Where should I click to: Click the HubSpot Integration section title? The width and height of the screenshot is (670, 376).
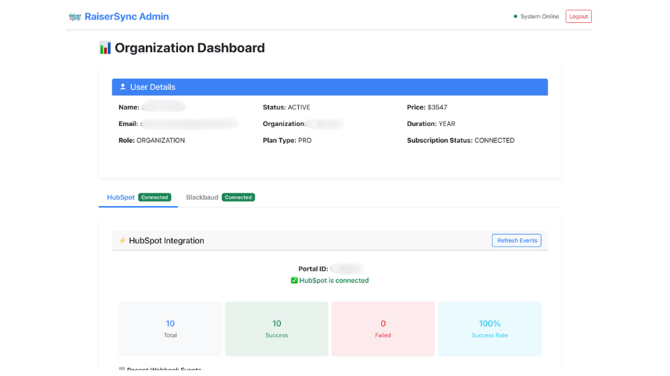point(167,241)
